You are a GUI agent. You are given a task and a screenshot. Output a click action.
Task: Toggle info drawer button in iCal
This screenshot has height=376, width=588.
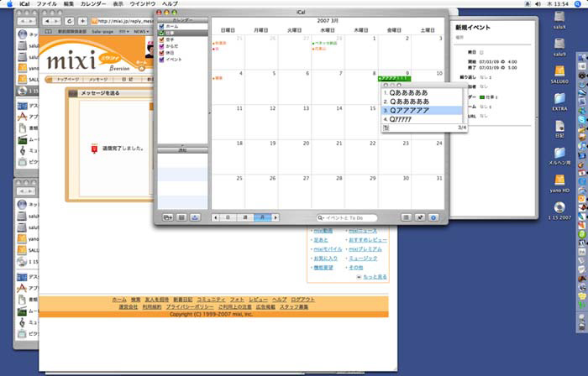433,217
